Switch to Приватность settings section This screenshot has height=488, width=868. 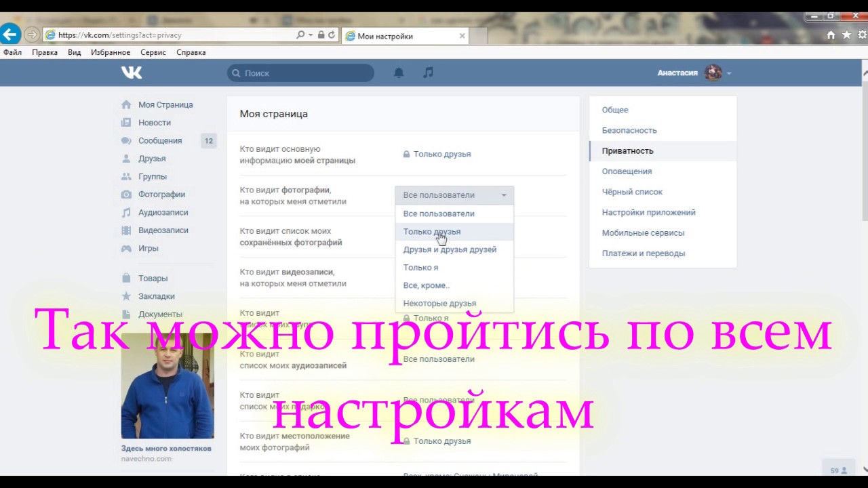click(x=663, y=150)
